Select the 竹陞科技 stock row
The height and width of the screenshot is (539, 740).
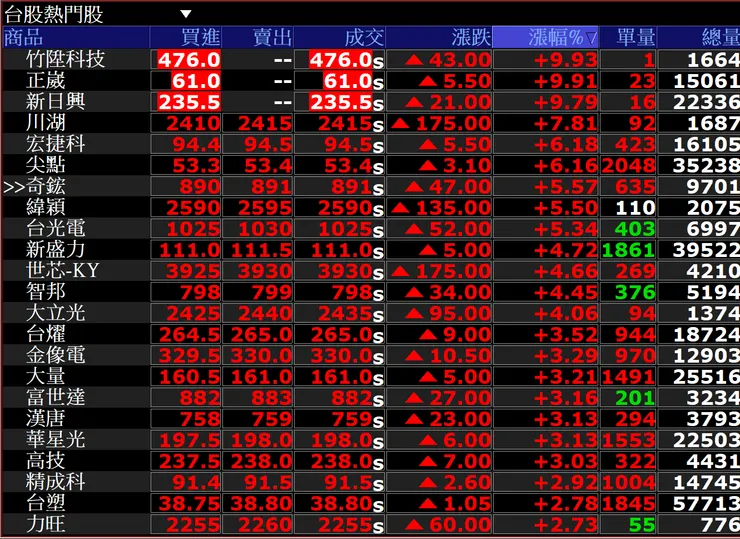(x=371, y=60)
